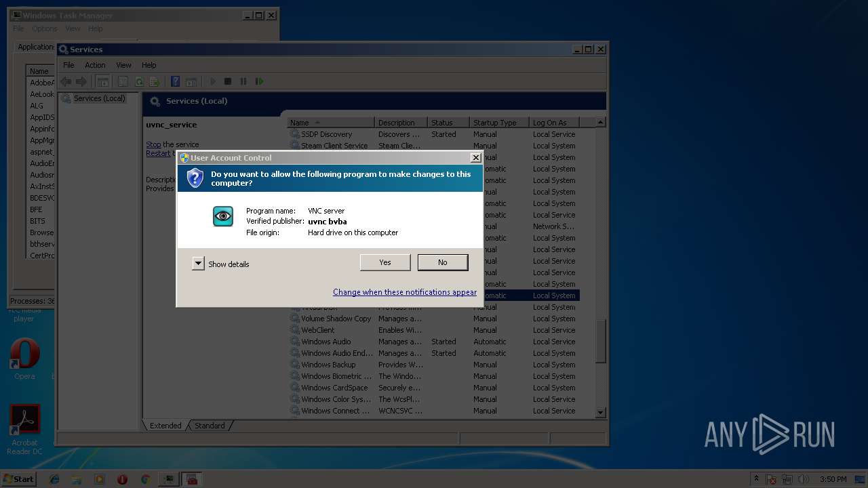Select Windows Backup service row
The width and height of the screenshot is (868, 488).
click(433, 365)
